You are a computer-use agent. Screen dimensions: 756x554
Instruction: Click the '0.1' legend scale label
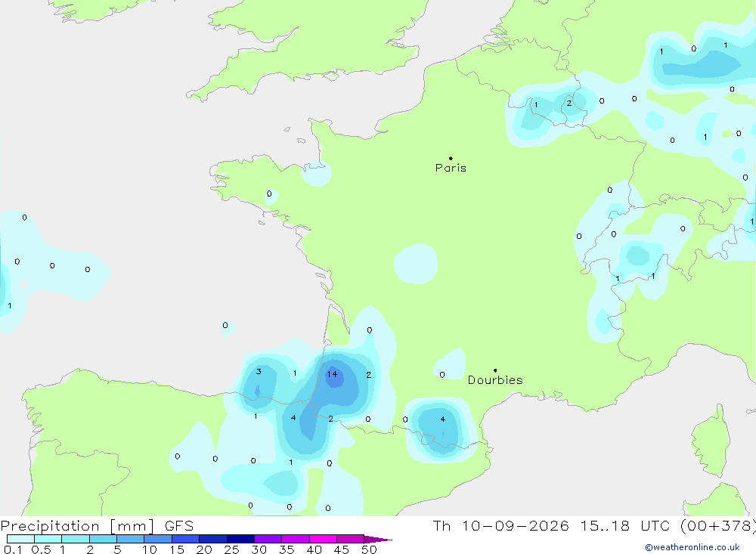tap(13, 549)
